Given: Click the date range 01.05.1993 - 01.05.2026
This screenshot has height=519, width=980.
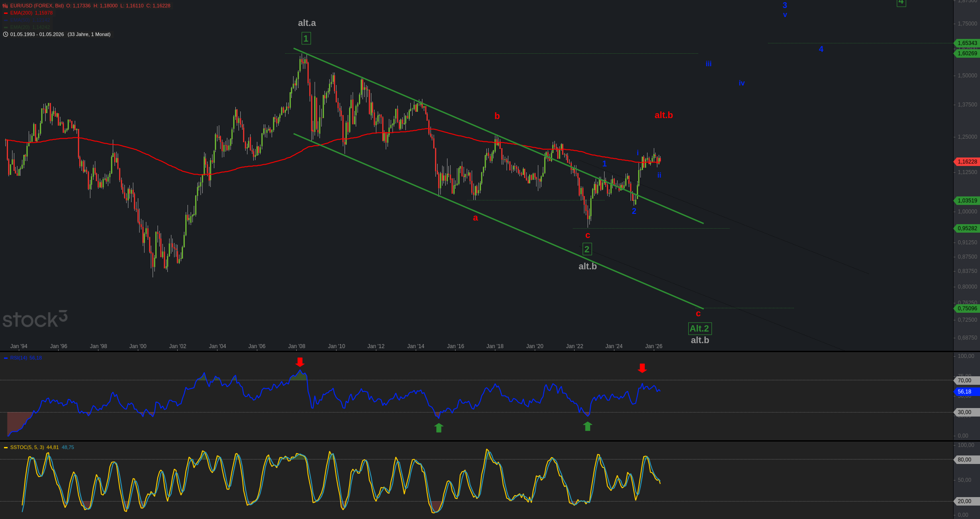Looking at the screenshot, I should coord(37,34).
